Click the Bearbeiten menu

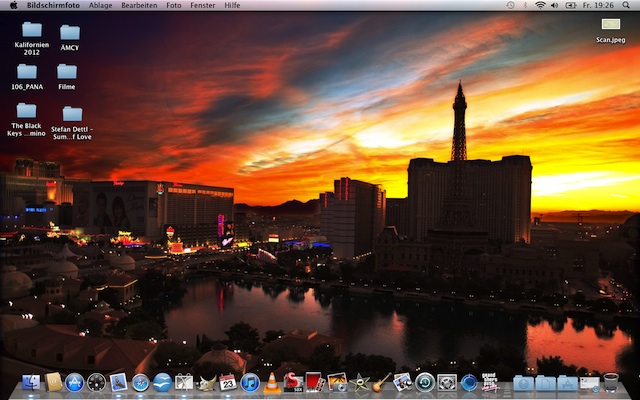point(139,5)
